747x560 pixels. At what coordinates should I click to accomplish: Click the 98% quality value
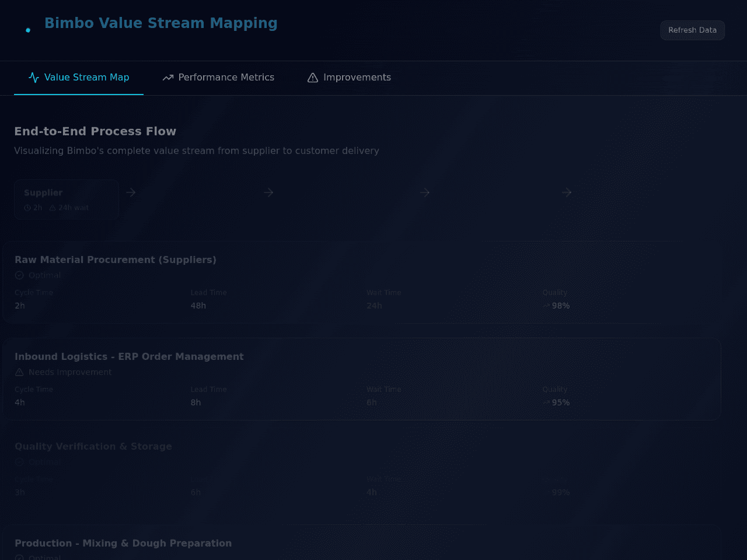(561, 306)
